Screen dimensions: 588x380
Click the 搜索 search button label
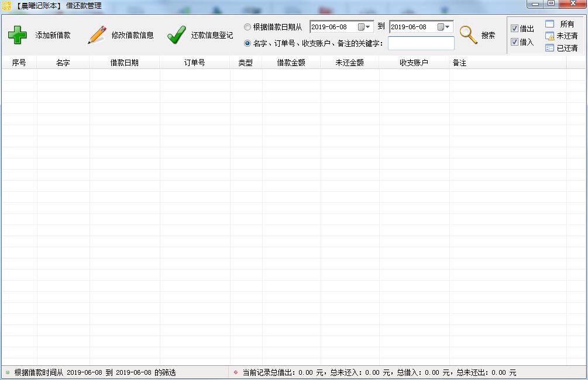488,36
